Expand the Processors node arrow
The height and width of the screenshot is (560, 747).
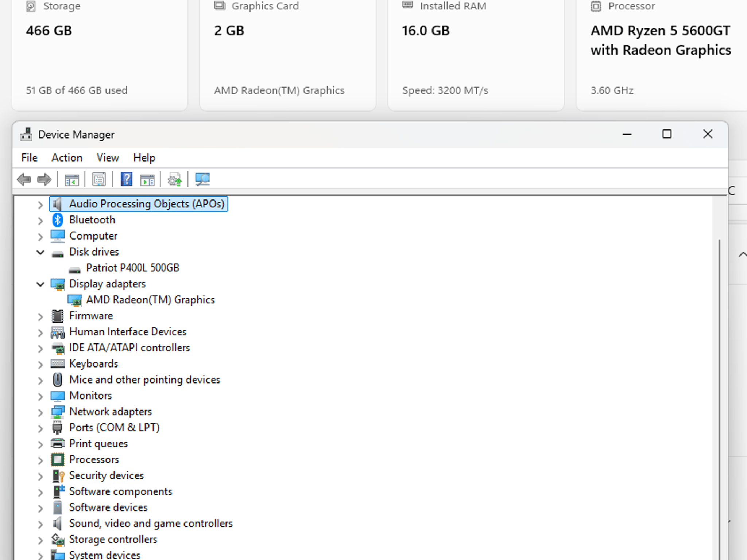pyautogui.click(x=40, y=460)
